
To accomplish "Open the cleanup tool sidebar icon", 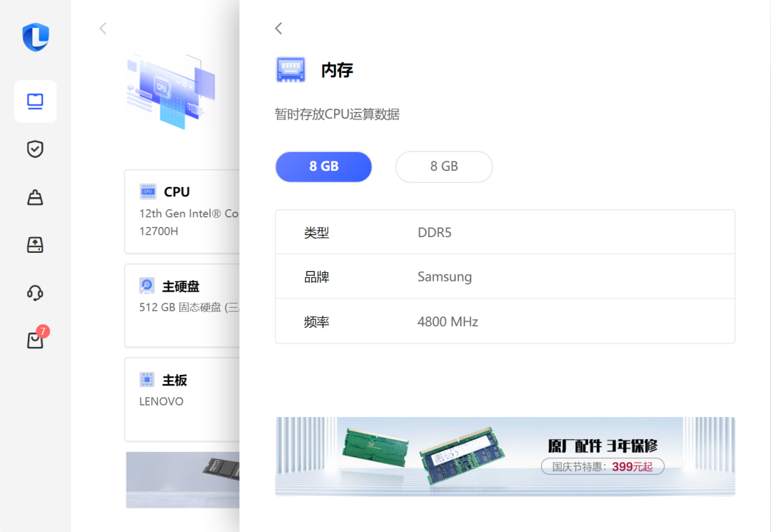I will click(35, 197).
